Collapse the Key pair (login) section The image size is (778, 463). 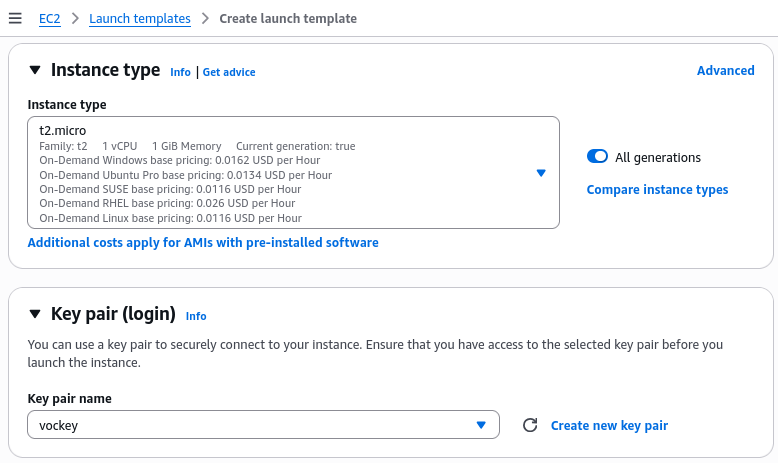tap(35, 314)
